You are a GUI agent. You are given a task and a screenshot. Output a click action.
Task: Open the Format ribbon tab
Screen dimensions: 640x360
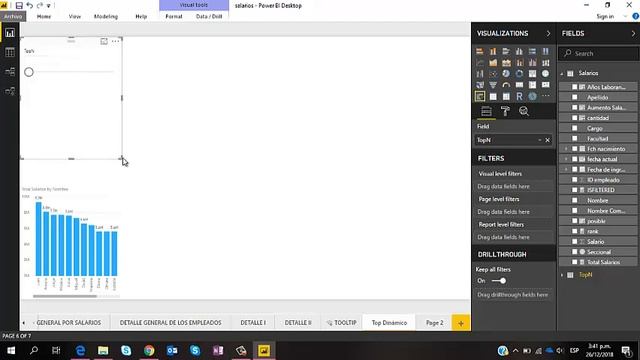pyautogui.click(x=174, y=16)
